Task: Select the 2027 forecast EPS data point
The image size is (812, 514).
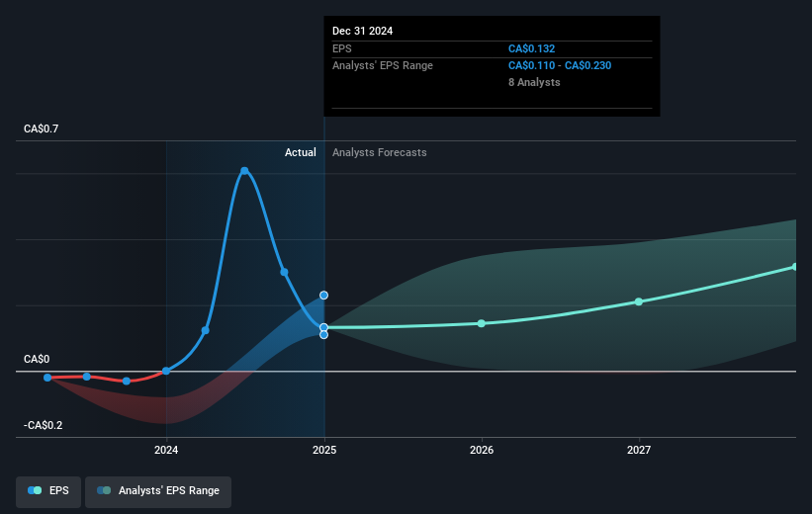Action: tap(639, 301)
